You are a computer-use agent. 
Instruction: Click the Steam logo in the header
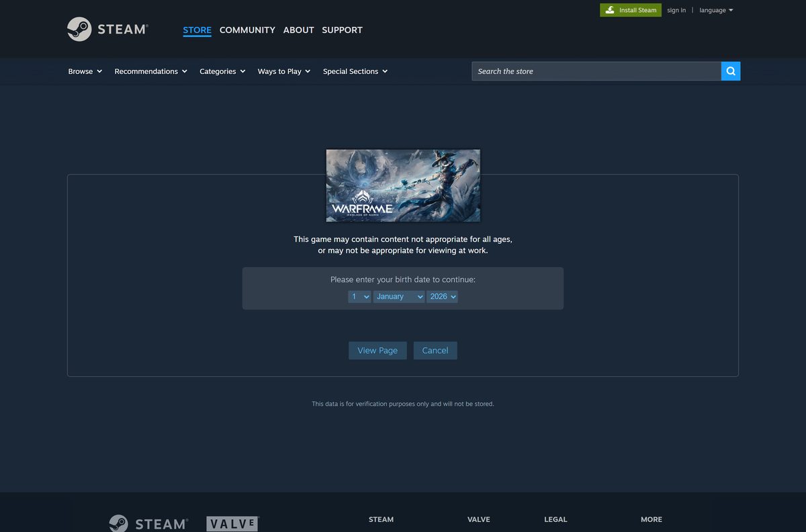[107, 30]
